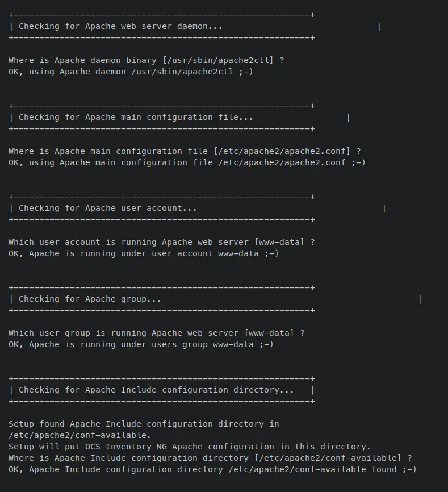448x492 pixels.
Task: Click the bracketed /etc/apache2/apache2.conf default value
Action: click(282, 151)
